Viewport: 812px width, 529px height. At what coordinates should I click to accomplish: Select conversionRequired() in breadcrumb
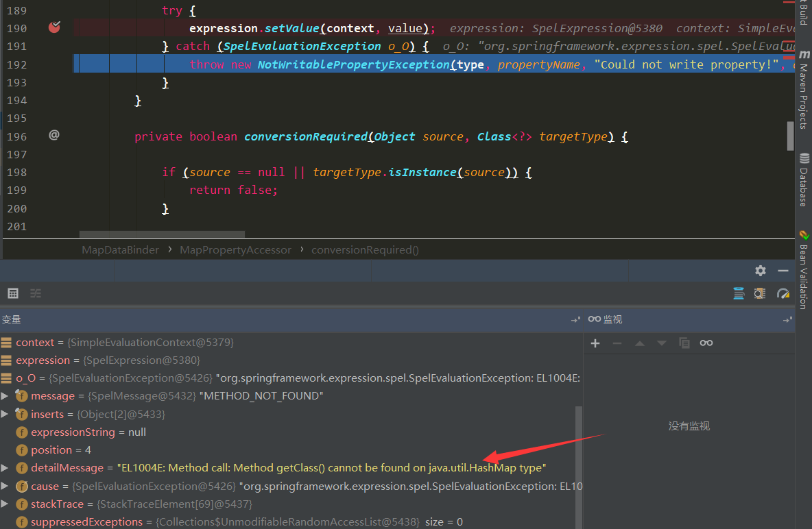(x=365, y=250)
